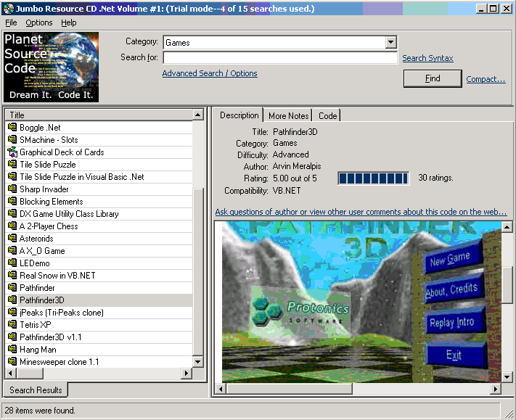
Task: Switch to the Description tab
Action: pos(239,115)
